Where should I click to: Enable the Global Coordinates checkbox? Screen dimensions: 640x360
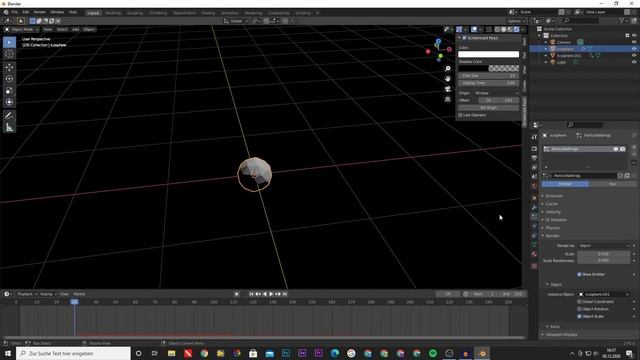point(579,302)
